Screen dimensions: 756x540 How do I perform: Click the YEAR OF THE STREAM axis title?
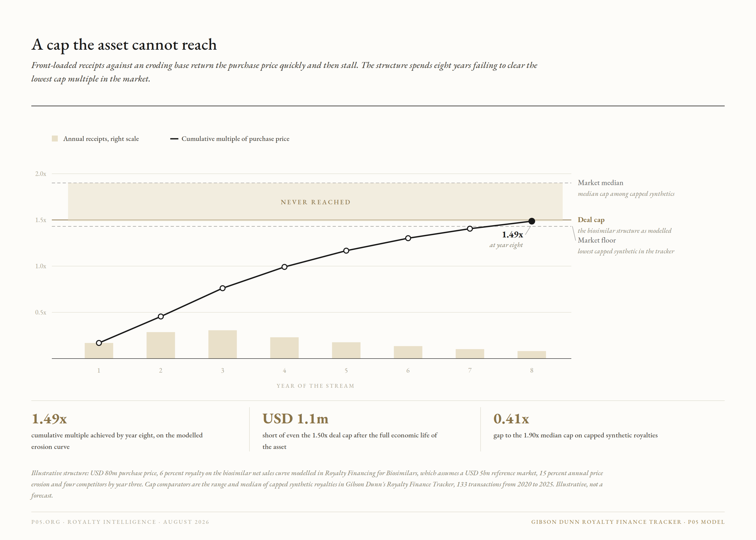316,386
